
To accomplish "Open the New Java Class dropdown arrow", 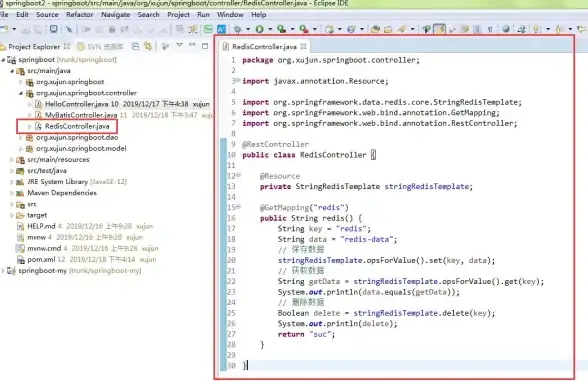I will [x=362, y=29].
